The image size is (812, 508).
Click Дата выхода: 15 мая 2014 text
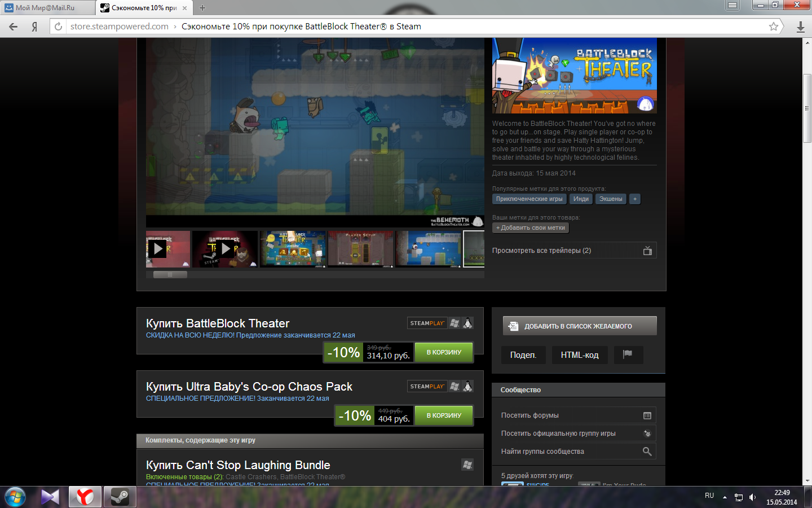coord(534,173)
